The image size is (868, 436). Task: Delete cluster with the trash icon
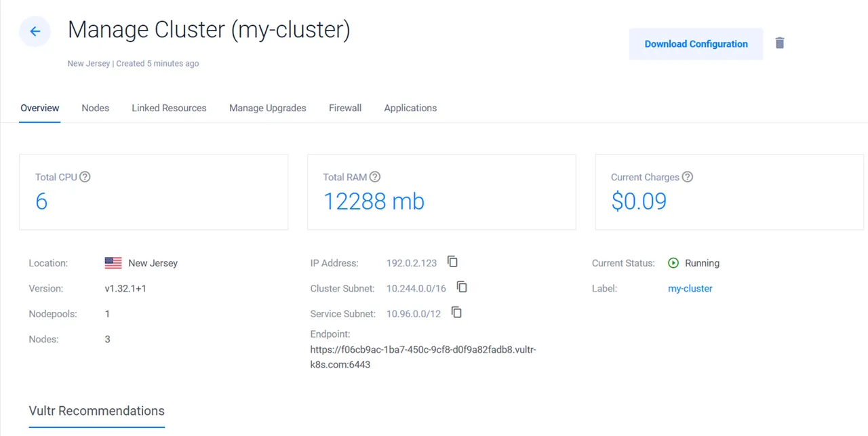780,43
